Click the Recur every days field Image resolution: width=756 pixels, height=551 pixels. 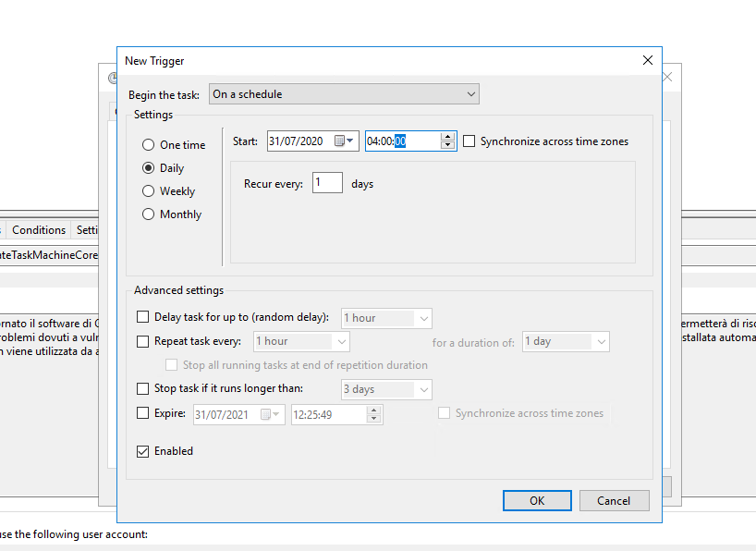(x=327, y=183)
